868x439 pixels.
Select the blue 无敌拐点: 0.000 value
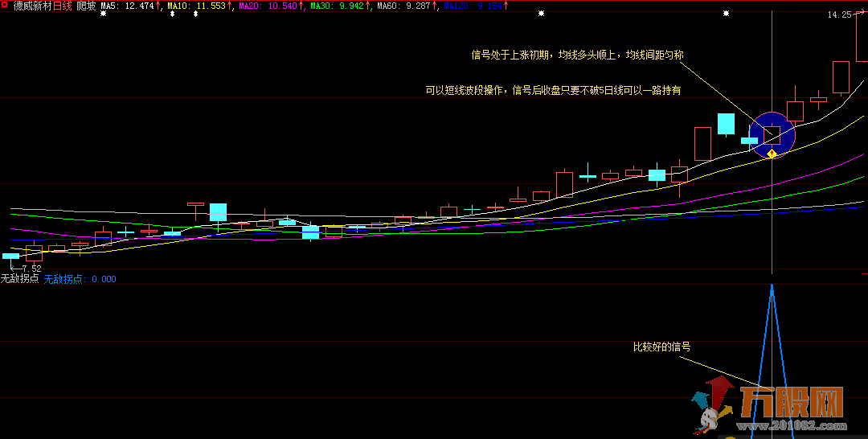80,279
